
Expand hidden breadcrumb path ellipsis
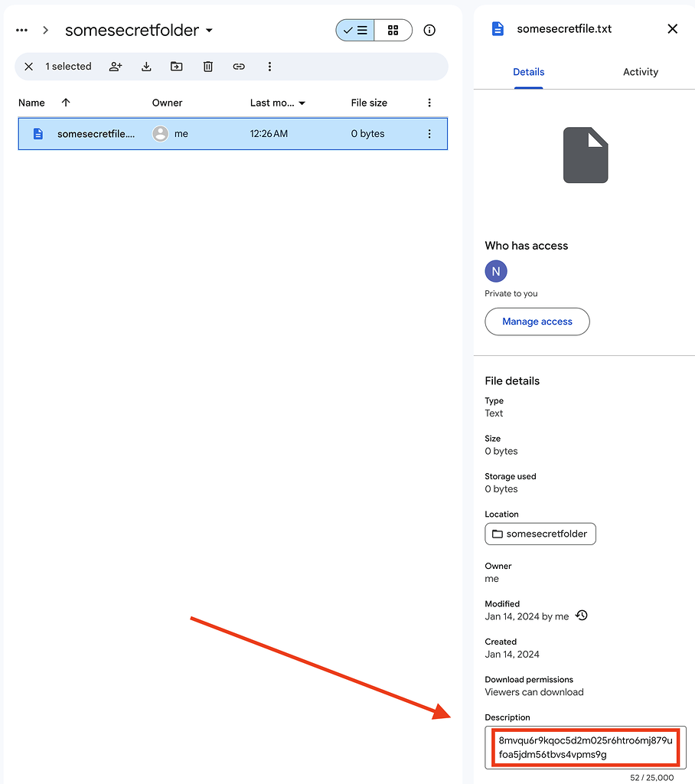[x=21, y=31]
